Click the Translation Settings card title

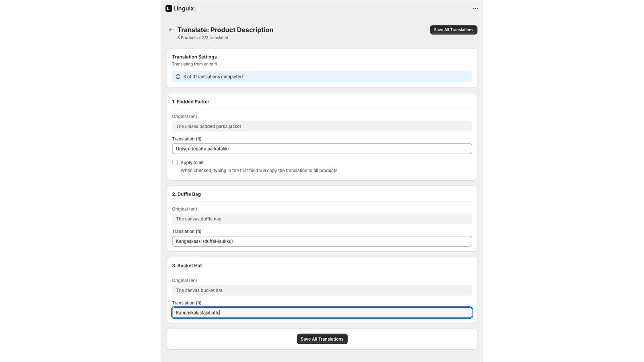tap(194, 57)
